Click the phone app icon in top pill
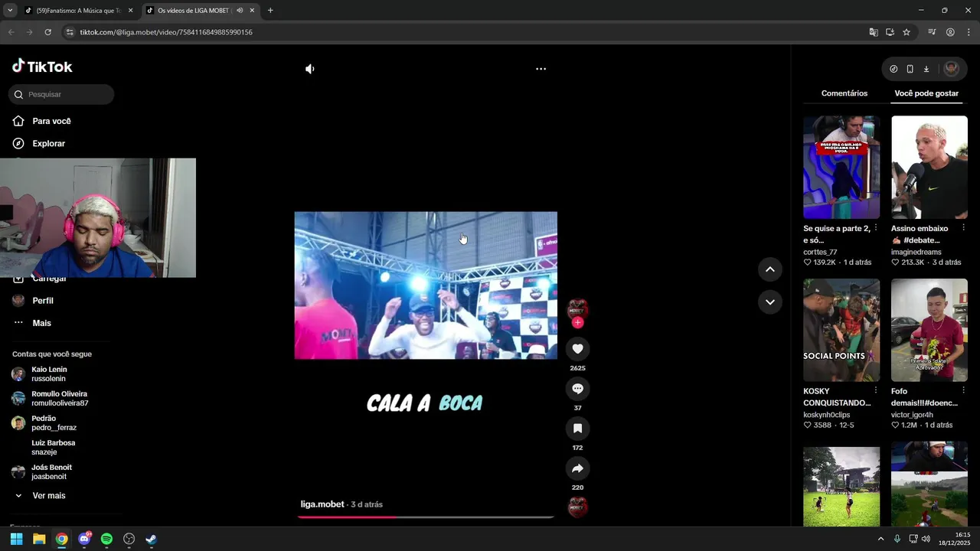980x551 pixels. (x=910, y=69)
